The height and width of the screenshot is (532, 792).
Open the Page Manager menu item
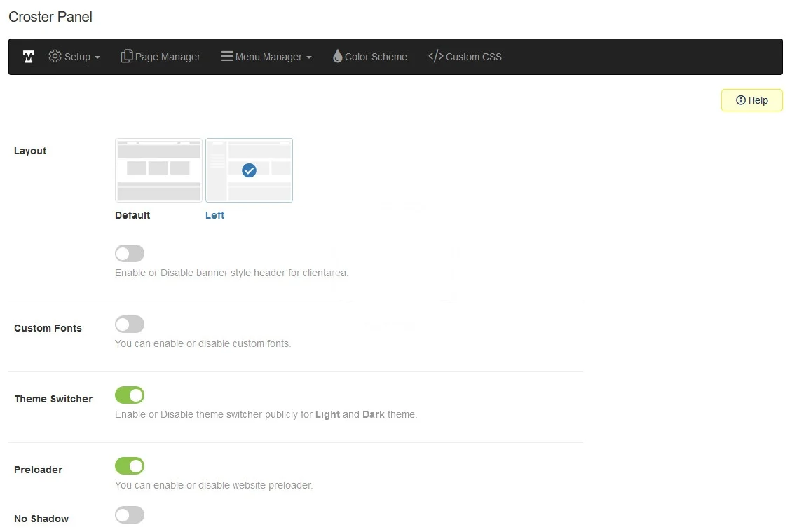point(168,57)
